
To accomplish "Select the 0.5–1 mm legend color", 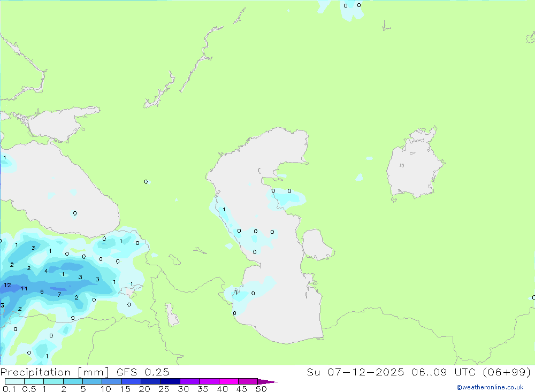I will click(34, 381).
